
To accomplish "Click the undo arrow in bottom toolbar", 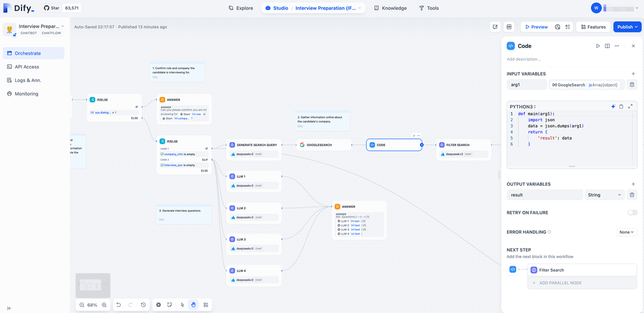I will 118,305.
